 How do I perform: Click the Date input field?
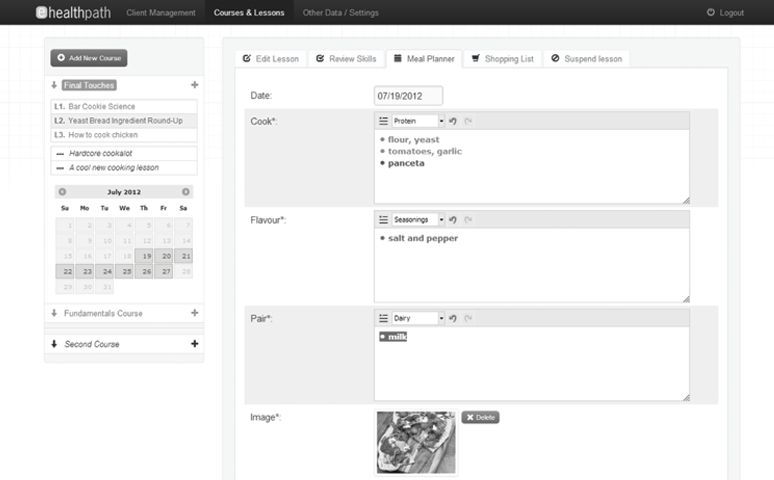pos(408,95)
